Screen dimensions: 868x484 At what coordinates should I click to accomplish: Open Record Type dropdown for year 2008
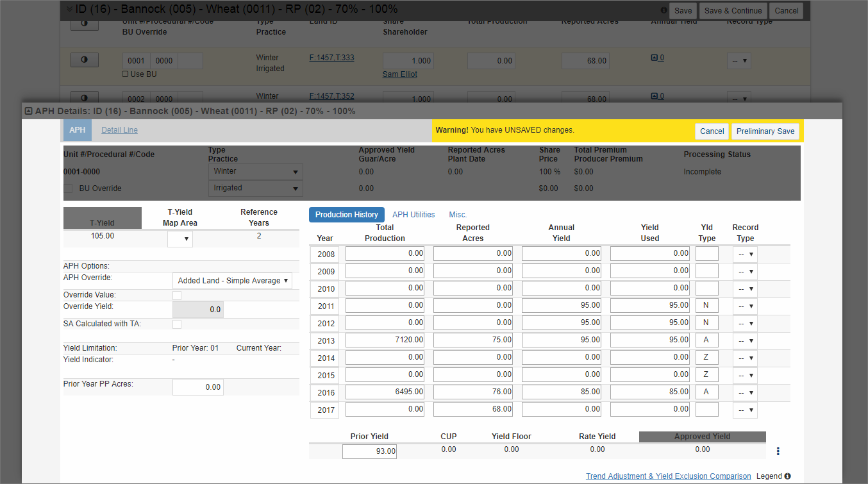(745, 255)
